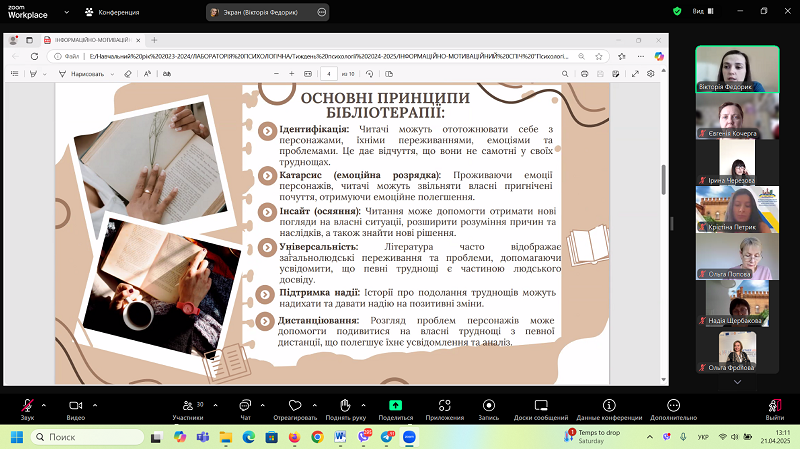Image resolution: width=800 pixels, height=449 pixels.
Task: Open the Участники participants panel
Action: tap(188, 409)
